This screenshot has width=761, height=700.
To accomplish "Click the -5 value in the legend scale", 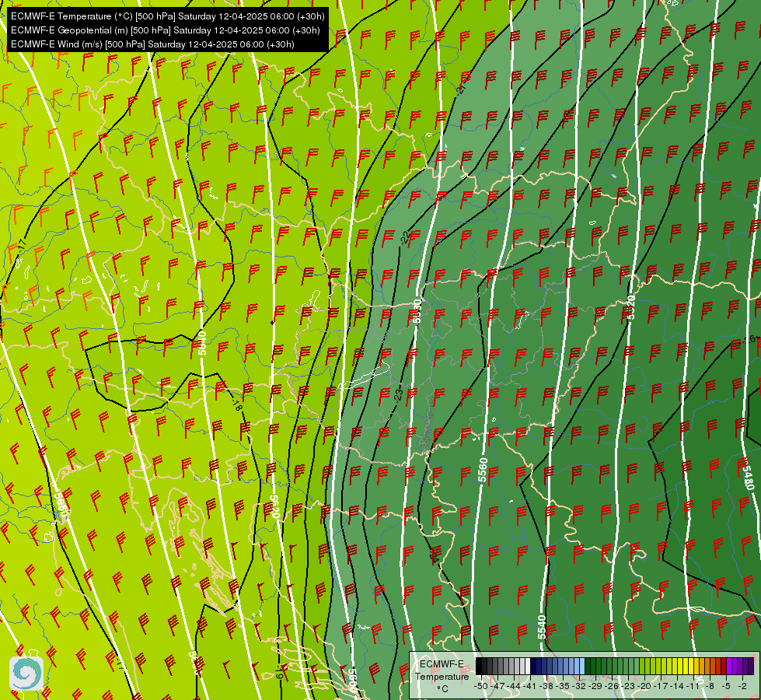I will click(x=726, y=686).
